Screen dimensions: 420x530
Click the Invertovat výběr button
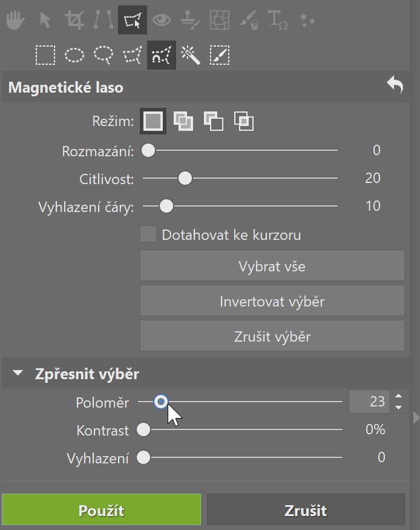[272, 302]
